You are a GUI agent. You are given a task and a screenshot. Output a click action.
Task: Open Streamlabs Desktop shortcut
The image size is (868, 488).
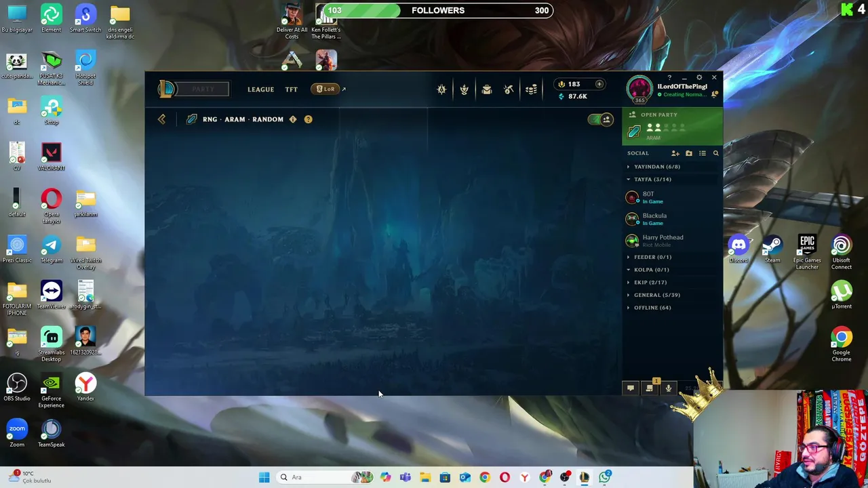coord(52,344)
